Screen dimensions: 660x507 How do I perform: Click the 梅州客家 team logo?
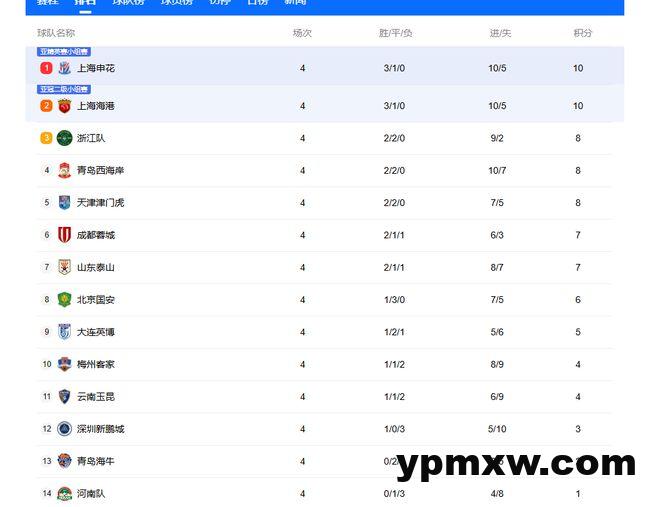64,364
